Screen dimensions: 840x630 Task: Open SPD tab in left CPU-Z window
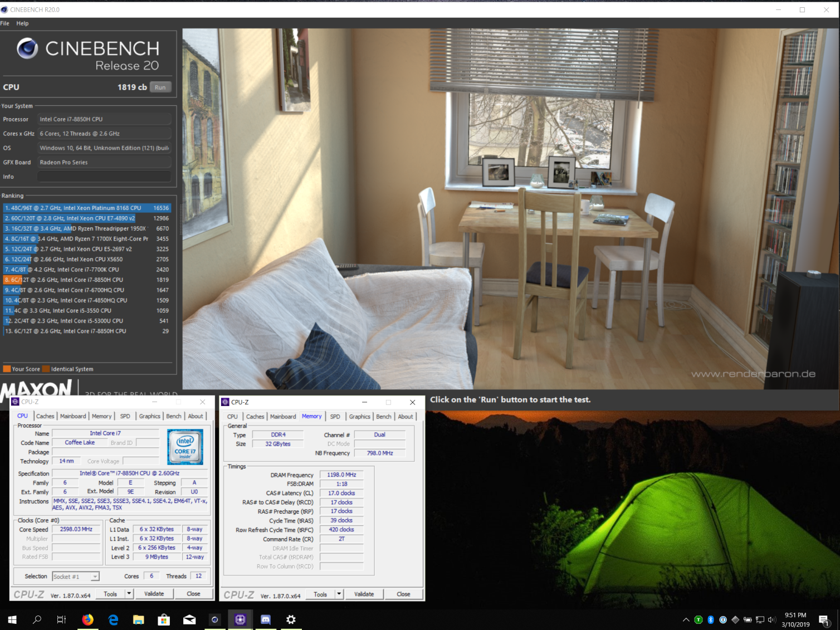125,416
